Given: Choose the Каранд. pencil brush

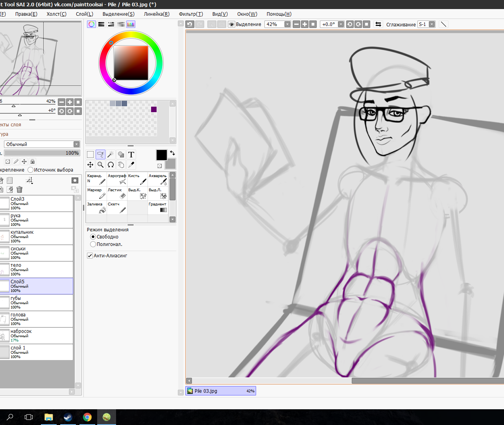Looking at the screenshot, I should (96, 179).
